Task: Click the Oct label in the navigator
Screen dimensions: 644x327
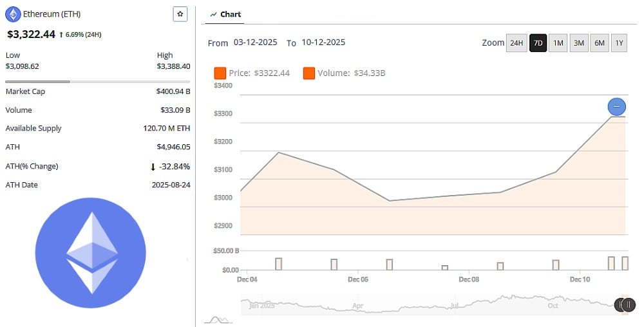Action: pos(553,306)
